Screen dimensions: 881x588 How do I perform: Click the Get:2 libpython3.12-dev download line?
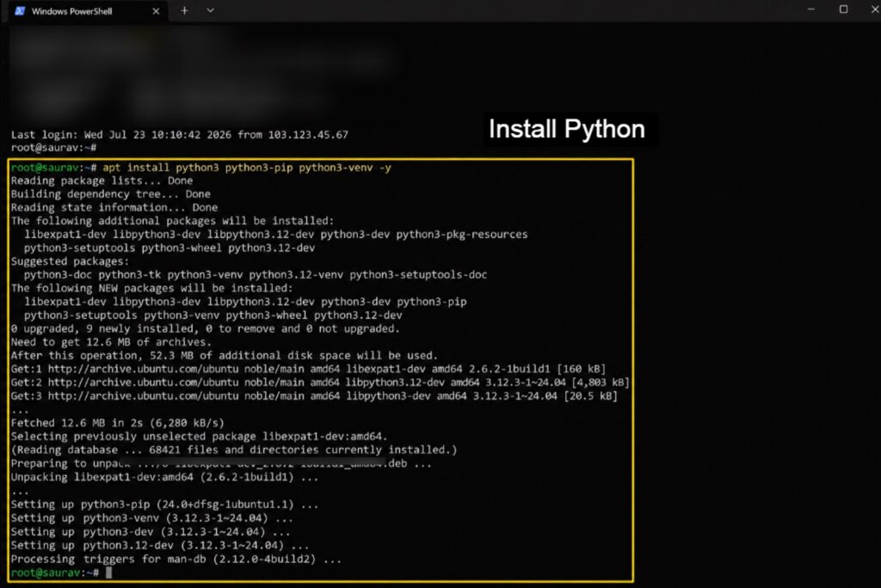coord(320,383)
